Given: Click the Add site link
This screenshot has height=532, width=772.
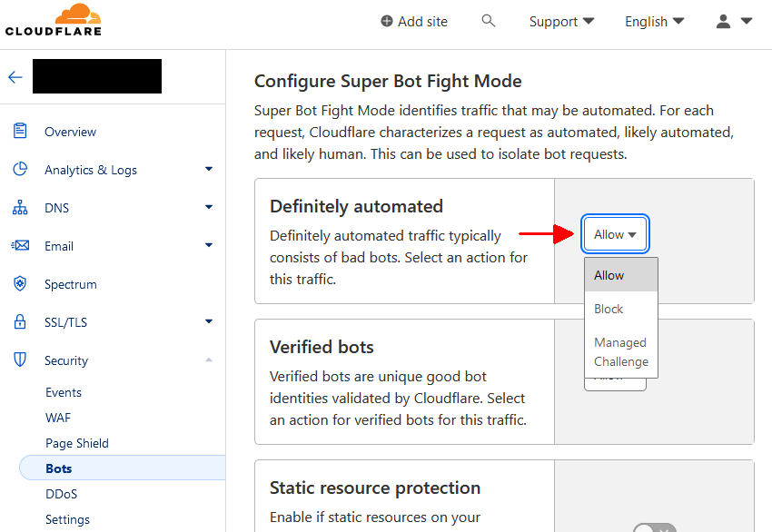Looking at the screenshot, I should 414,22.
